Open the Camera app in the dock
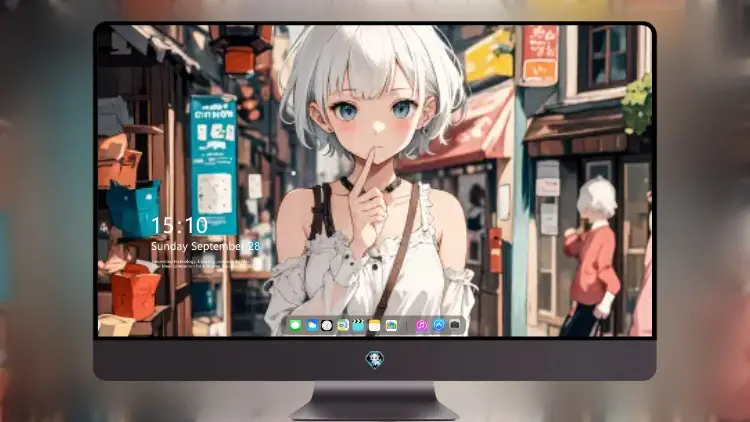 point(455,325)
